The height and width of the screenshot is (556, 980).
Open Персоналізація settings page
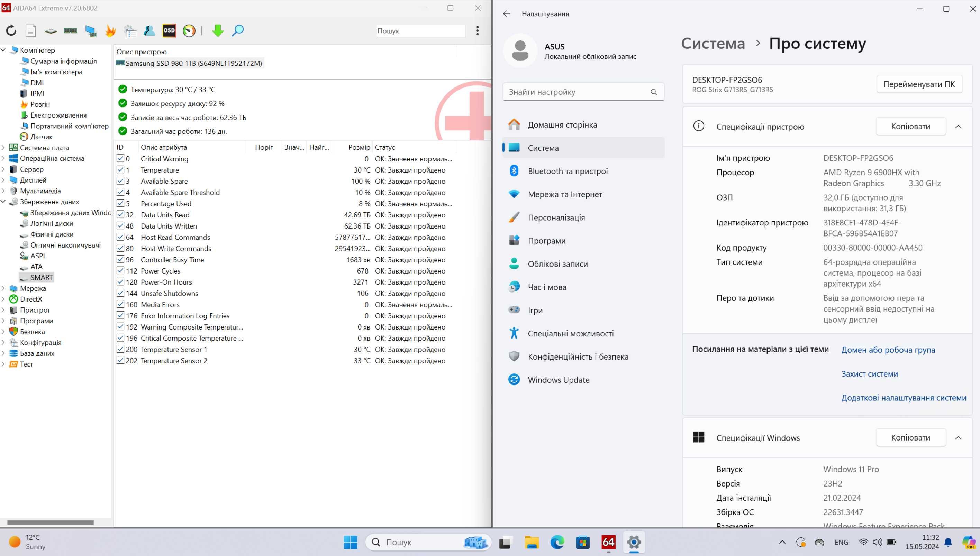(583, 217)
